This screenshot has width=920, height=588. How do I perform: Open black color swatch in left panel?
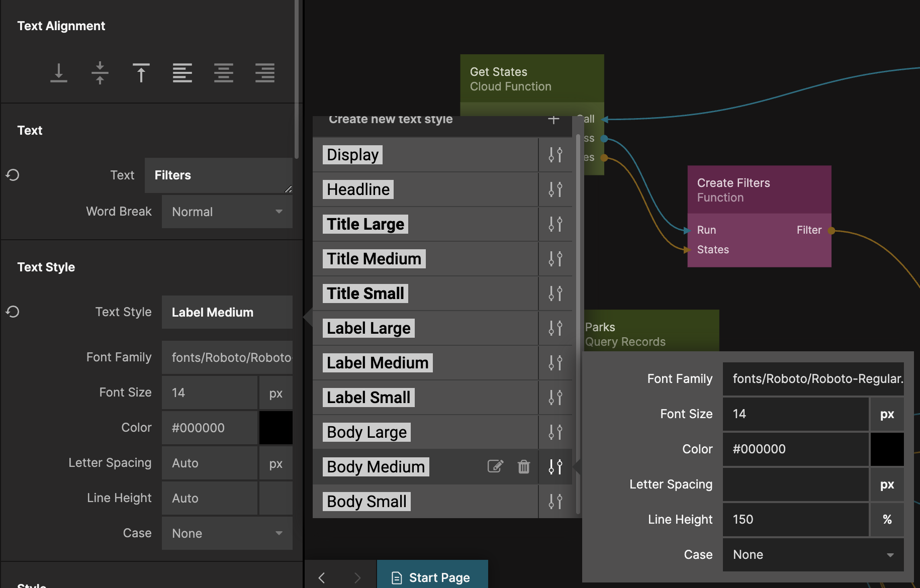point(276,428)
